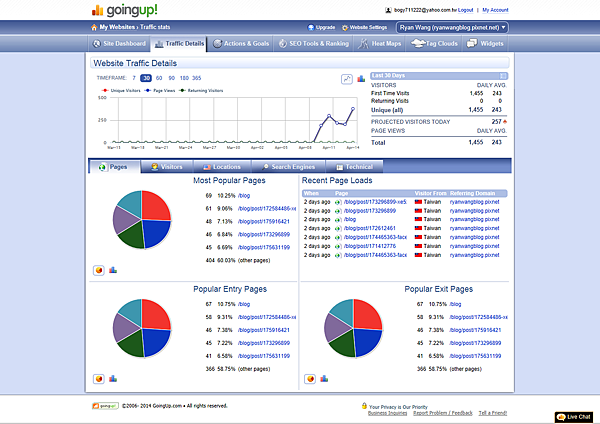Open My Websites home icon
The image size is (600, 424).
coord(94,27)
